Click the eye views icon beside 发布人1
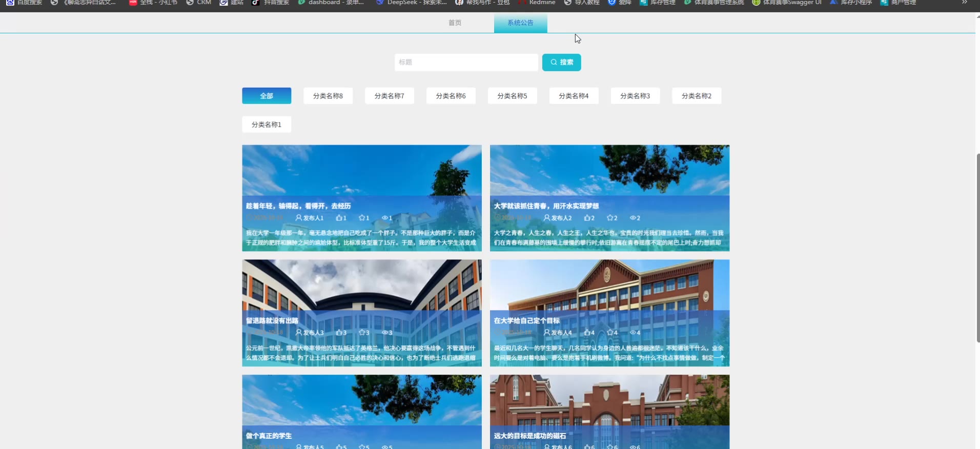 [384, 218]
